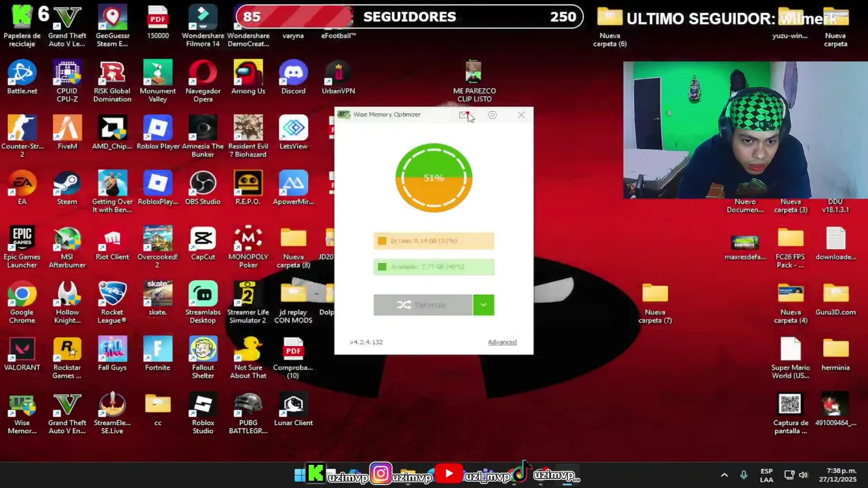This screenshot has width=868, height=488.
Task: Open OBS Studio icon
Action: 203,188
